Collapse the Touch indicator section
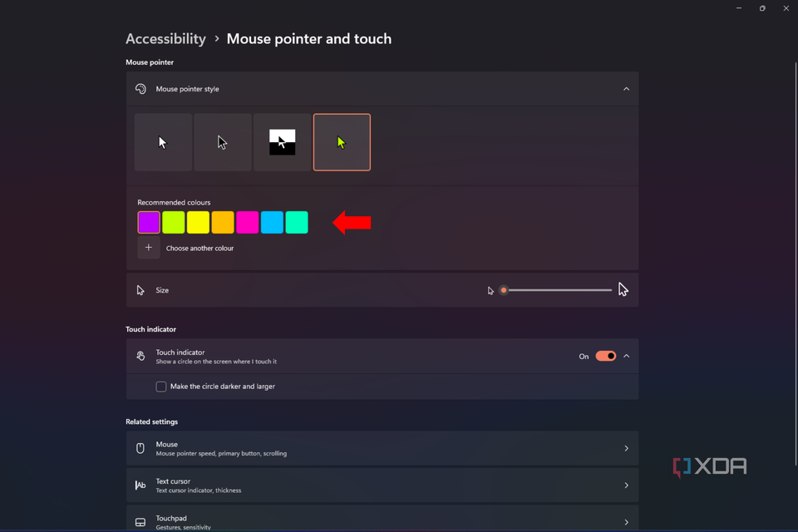The image size is (798, 532). [626, 356]
